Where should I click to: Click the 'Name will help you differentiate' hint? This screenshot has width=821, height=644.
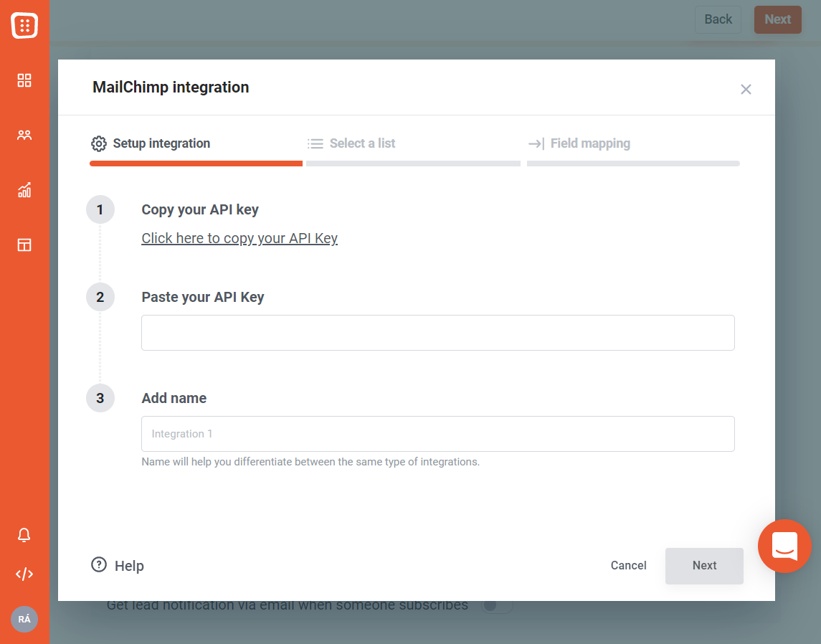(310, 462)
